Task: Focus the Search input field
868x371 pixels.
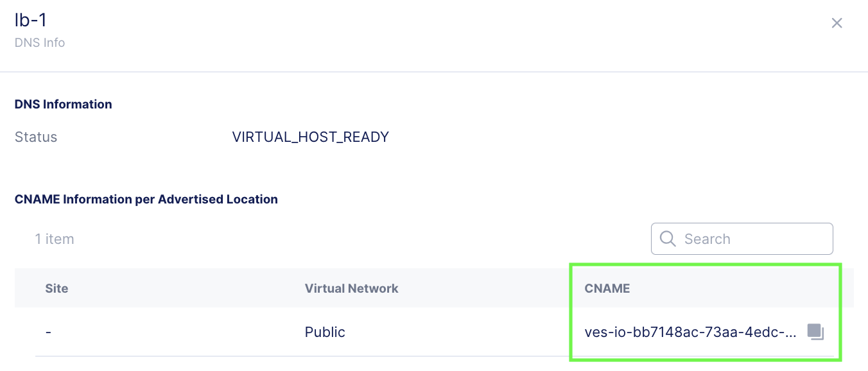Action: (x=742, y=239)
